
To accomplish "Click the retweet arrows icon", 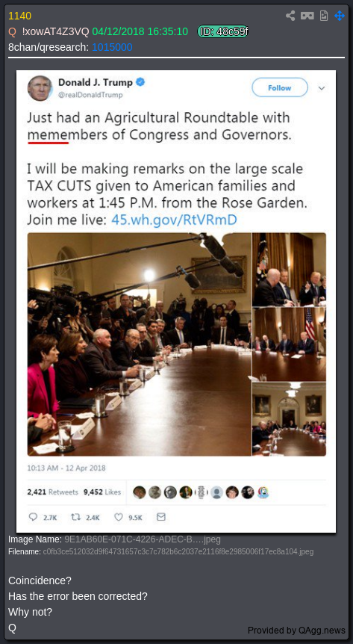I will 75,517.
